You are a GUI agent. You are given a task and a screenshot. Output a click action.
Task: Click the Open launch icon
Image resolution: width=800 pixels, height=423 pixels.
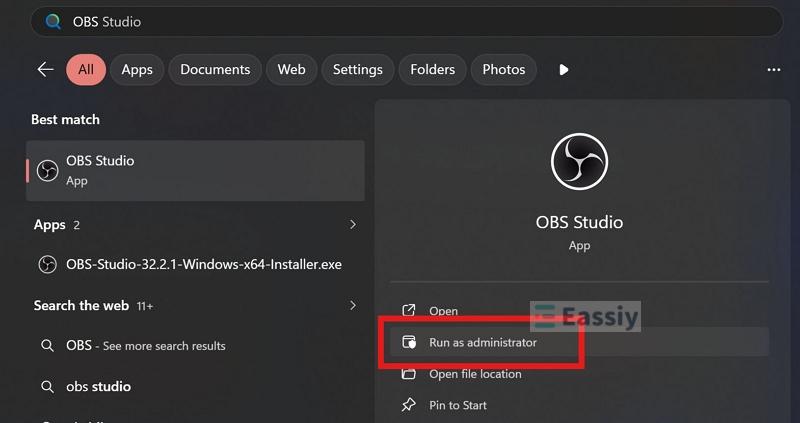[x=409, y=310]
